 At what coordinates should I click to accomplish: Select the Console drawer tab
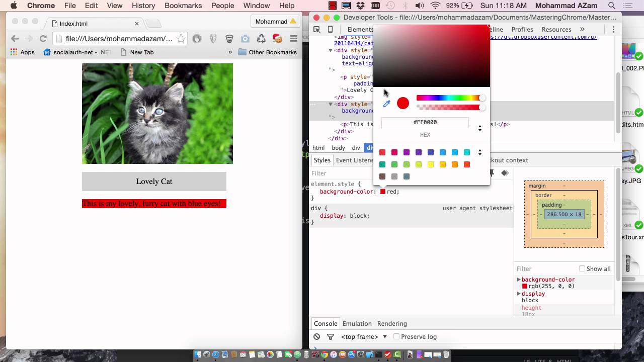click(326, 324)
